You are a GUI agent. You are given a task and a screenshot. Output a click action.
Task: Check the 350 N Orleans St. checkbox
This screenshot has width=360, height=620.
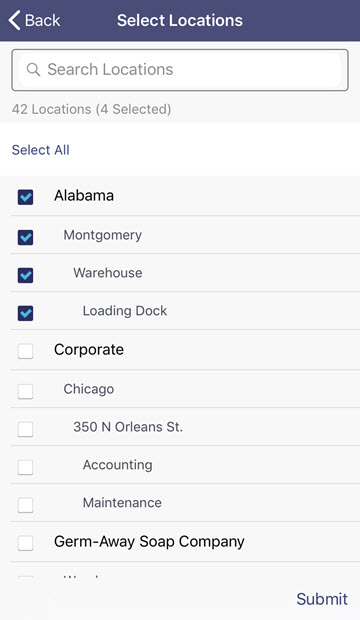coord(25,429)
